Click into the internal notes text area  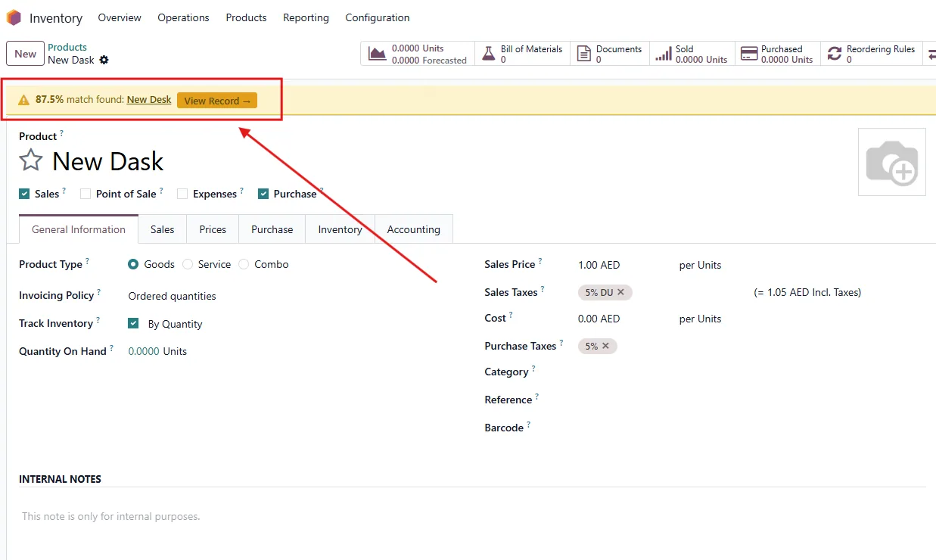click(472, 517)
